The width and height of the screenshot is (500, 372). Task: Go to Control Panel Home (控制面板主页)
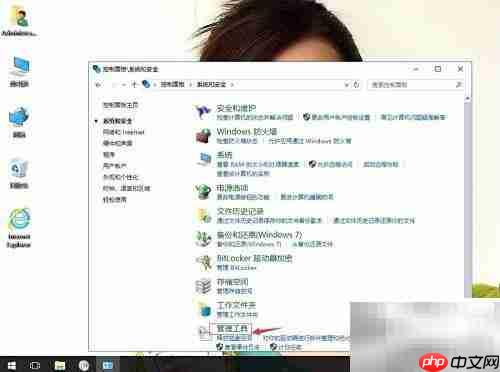tap(120, 105)
